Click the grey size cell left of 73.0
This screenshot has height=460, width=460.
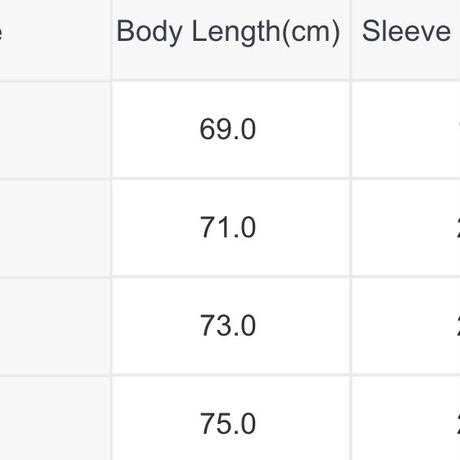coord(55,326)
